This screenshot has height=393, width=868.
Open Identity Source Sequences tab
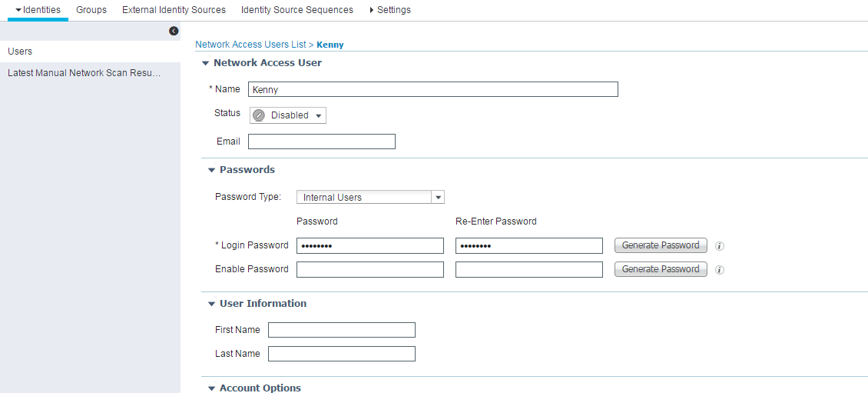pos(297,10)
